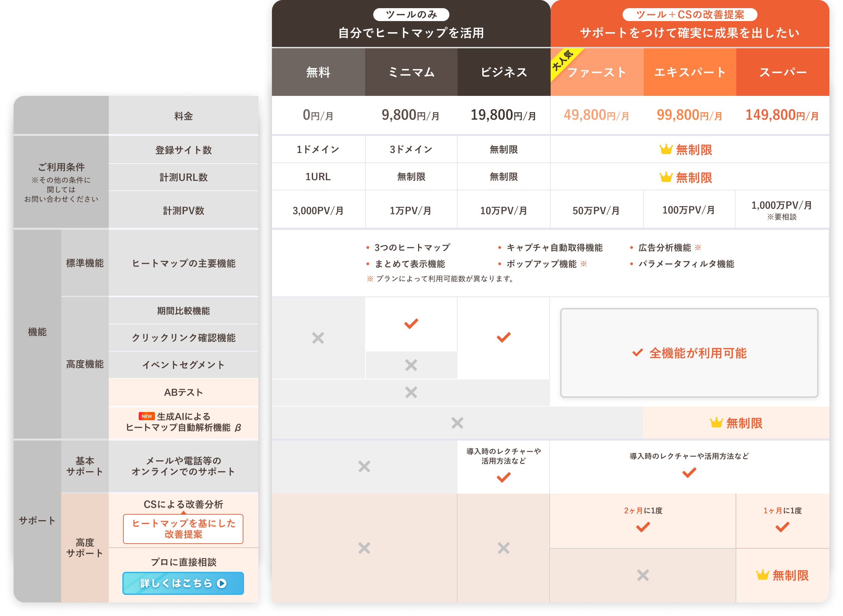The image size is (843, 616).
Task: Click the 1URL cell
Action: pyautogui.click(x=318, y=176)
